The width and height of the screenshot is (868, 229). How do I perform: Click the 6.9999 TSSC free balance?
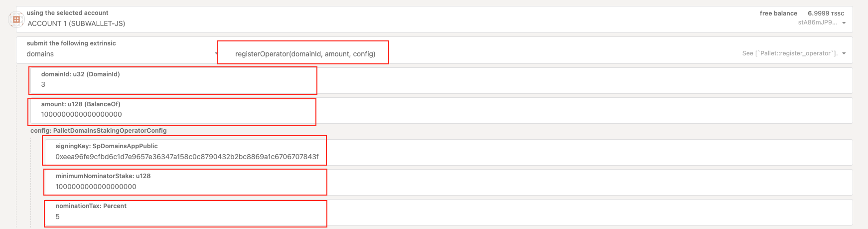tap(826, 13)
